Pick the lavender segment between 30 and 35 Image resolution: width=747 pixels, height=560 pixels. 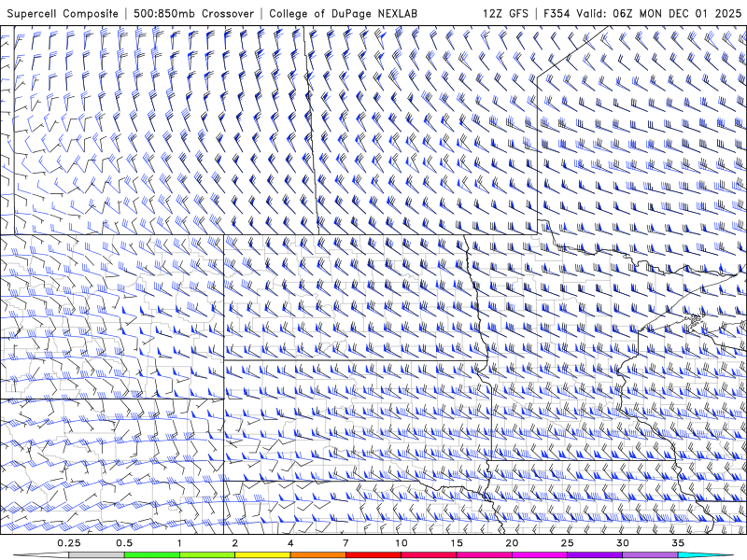point(650,555)
